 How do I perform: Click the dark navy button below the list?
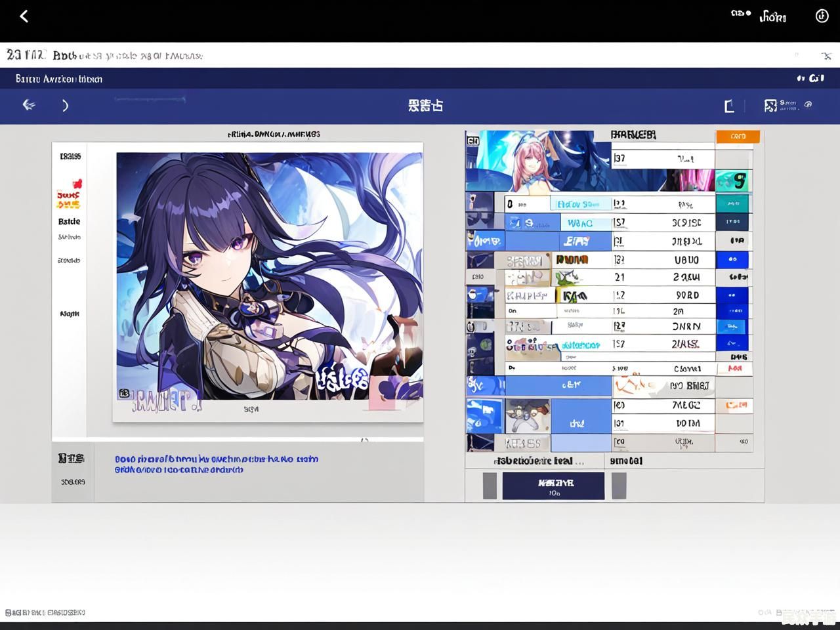pyautogui.click(x=553, y=486)
